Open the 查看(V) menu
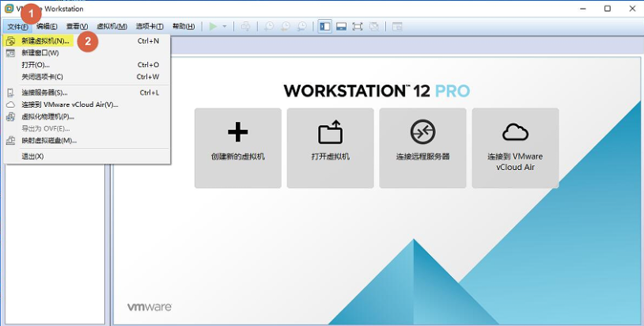The height and width of the screenshot is (326, 644). coord(78,27)
